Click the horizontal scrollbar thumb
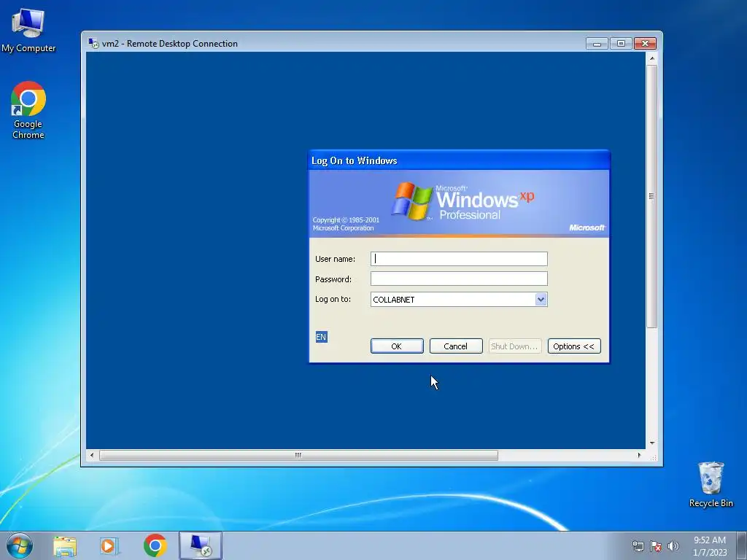The height and width of the screenshot is (560, 747). (x=298, y=455)
